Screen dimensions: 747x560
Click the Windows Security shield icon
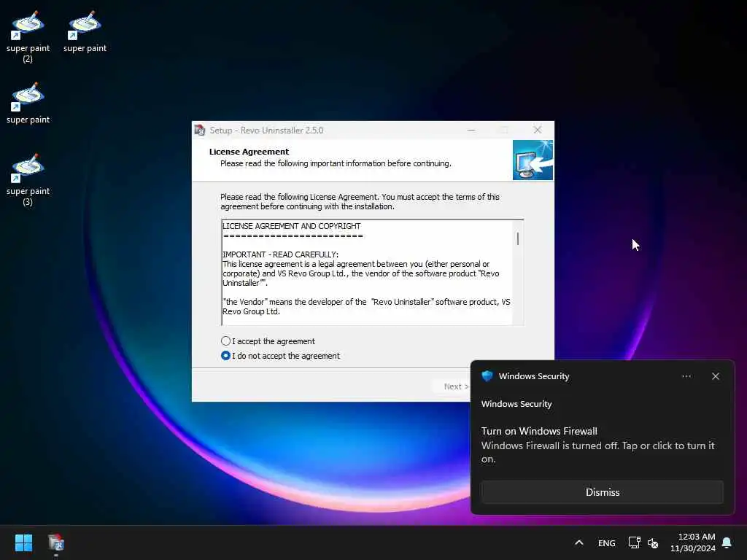[487, 376]
